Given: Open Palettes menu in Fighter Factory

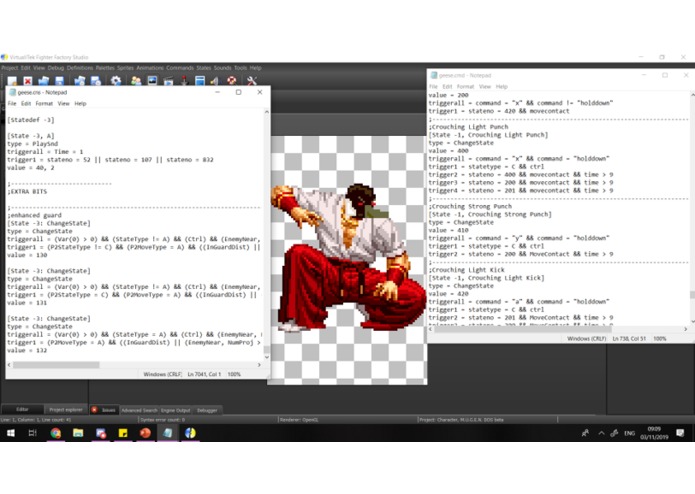Looking at the screenshot, I should (x=105, y=68).
